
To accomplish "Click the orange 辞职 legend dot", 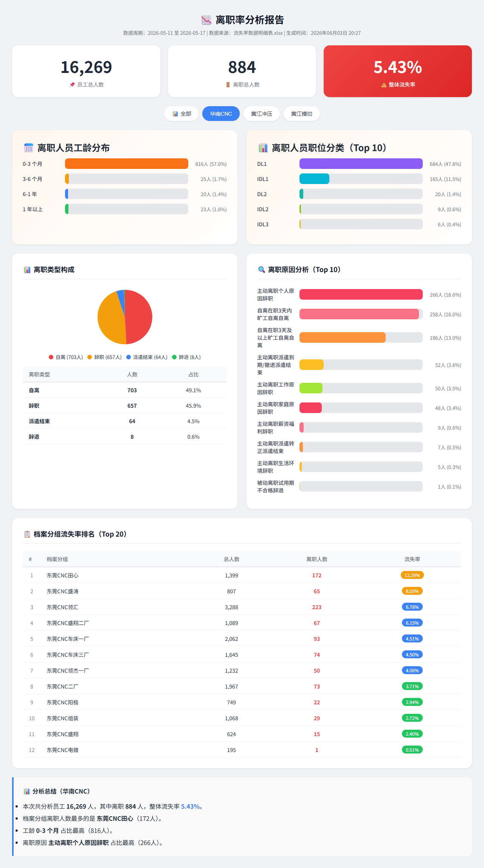I will 90,357.
